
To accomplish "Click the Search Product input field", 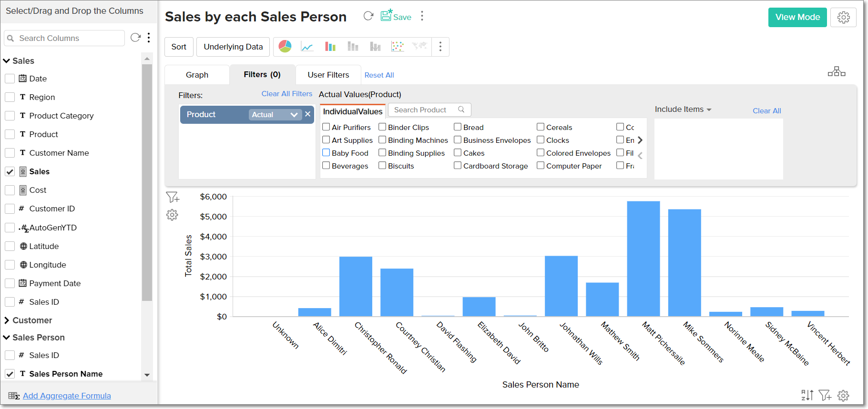I will click(x=424, y=110).
